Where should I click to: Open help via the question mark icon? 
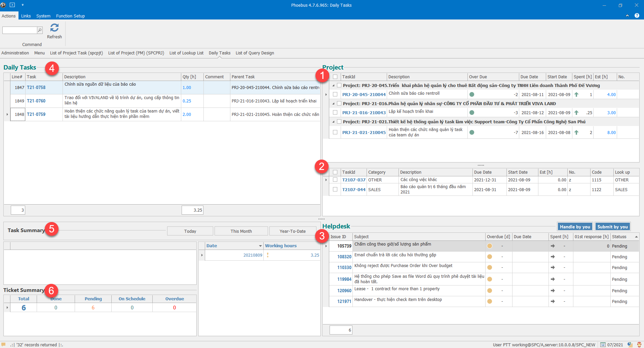point(637,16)
